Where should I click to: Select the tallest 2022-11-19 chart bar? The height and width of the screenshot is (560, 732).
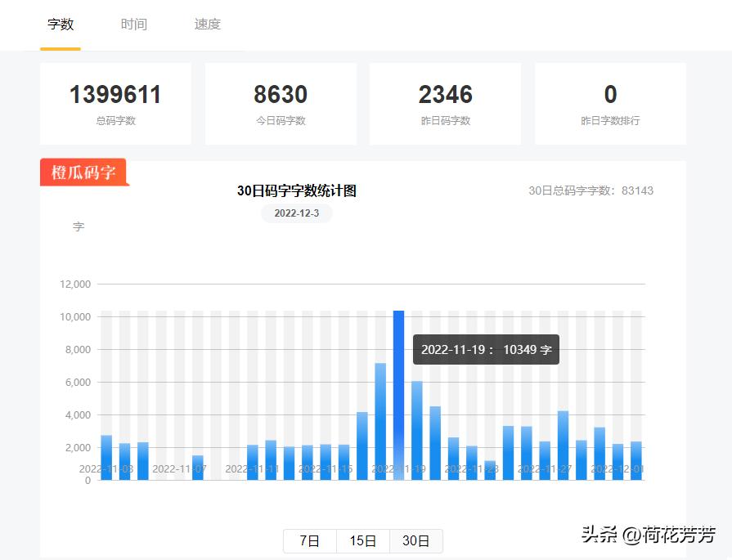(x=398, y=392)
